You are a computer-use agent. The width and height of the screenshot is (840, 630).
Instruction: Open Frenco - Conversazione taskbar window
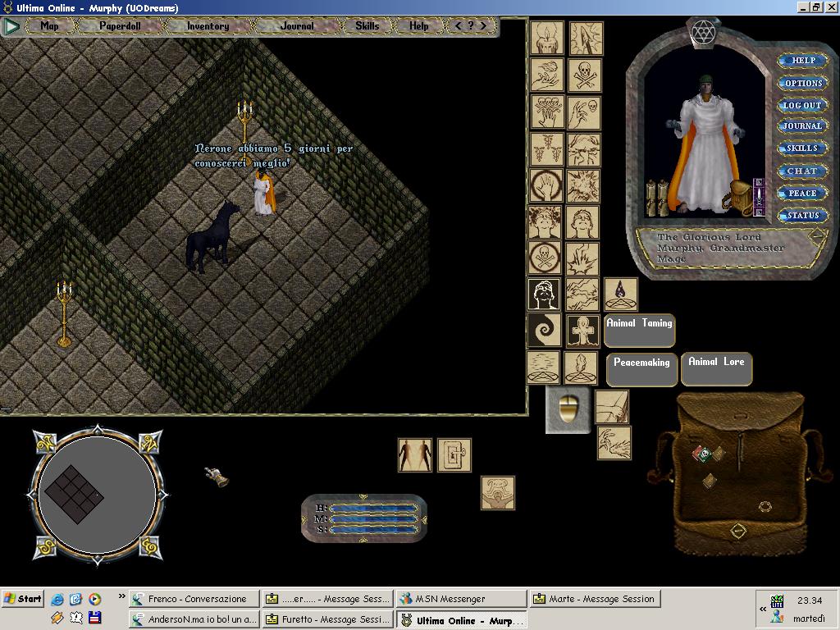(195, 598)
